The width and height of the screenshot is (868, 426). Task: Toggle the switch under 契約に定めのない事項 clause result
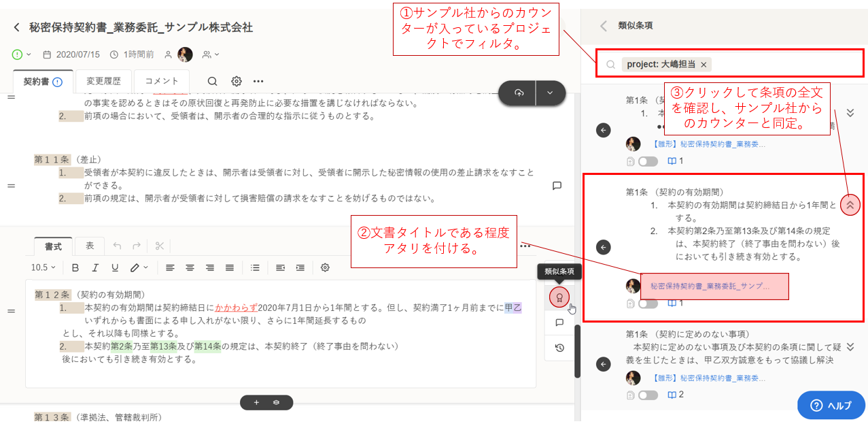pos(648,395)
